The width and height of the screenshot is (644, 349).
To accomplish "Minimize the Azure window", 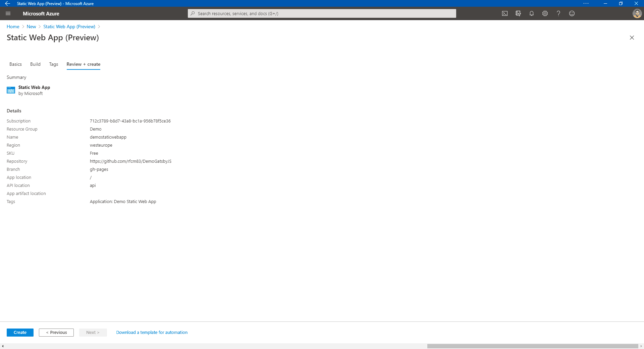I will click(605, 3).
